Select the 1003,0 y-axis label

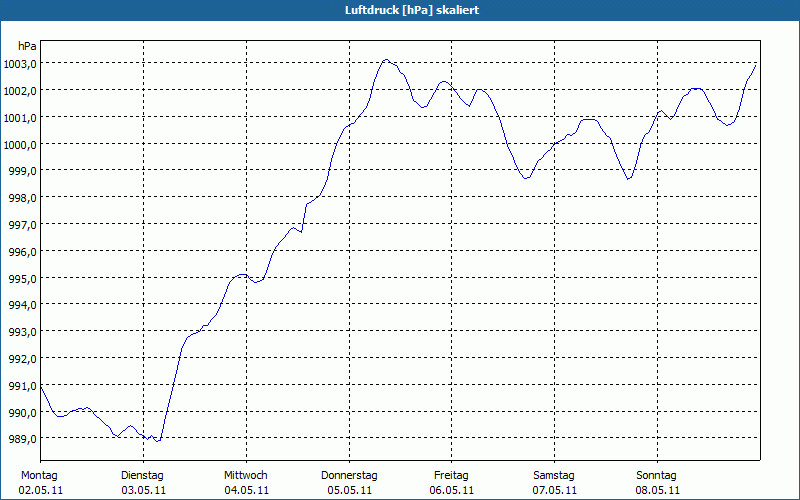click(20, 63)
